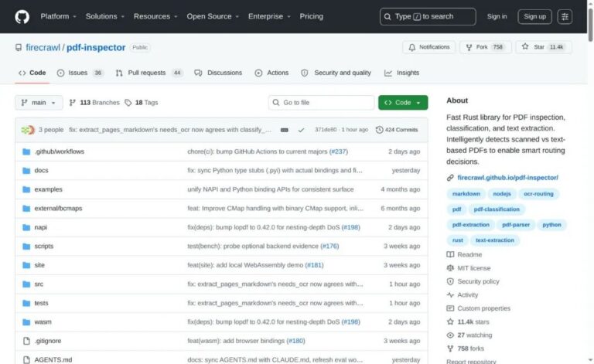Open the wasm folder

43,322
